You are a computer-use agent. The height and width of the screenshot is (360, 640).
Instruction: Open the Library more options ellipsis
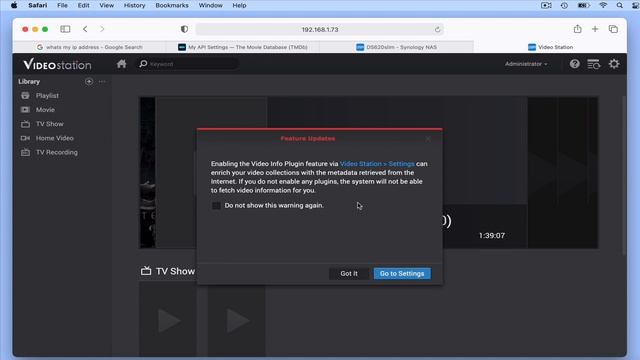(x=102, y=81)
